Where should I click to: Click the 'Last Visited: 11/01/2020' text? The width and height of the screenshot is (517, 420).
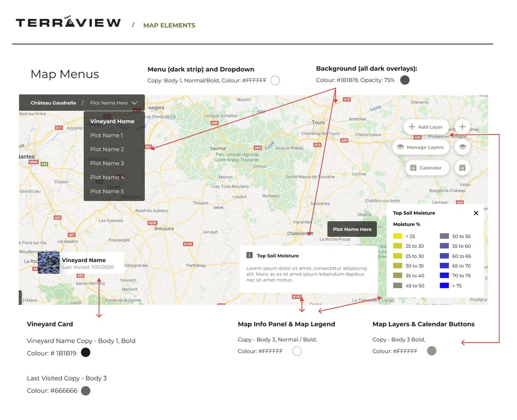(x=88, y=267)
